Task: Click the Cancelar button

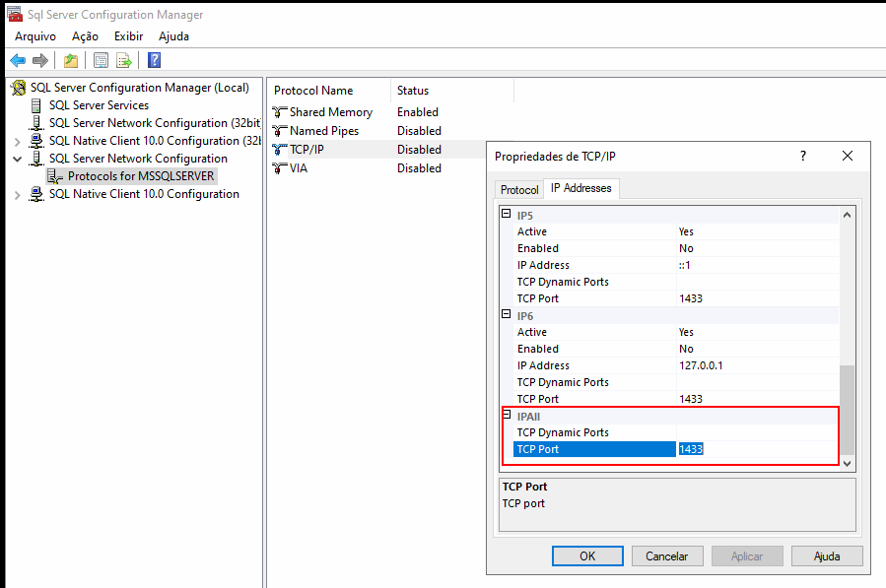Action: coord(667,555)
